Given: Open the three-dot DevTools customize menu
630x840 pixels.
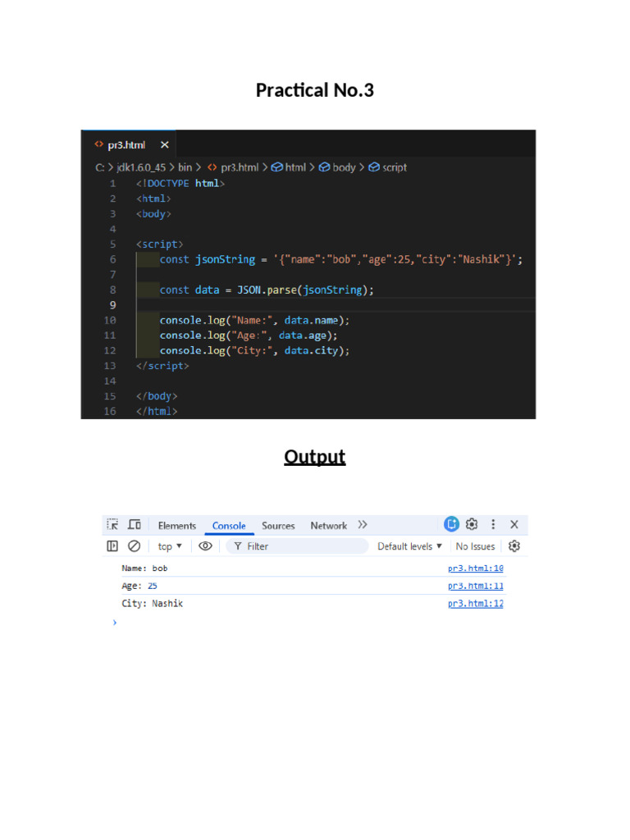Looking at the screenshot, I should point(493,524).
